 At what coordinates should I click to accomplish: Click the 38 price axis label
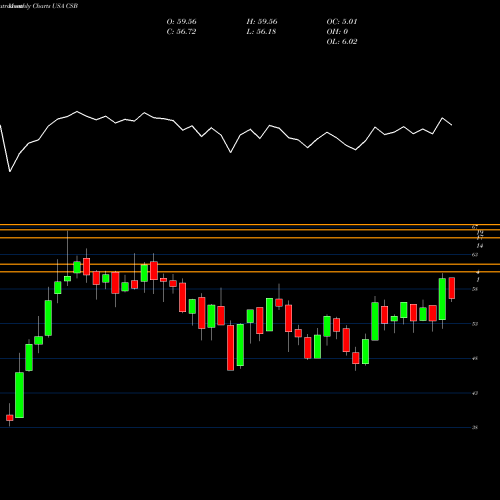[475, 427]
